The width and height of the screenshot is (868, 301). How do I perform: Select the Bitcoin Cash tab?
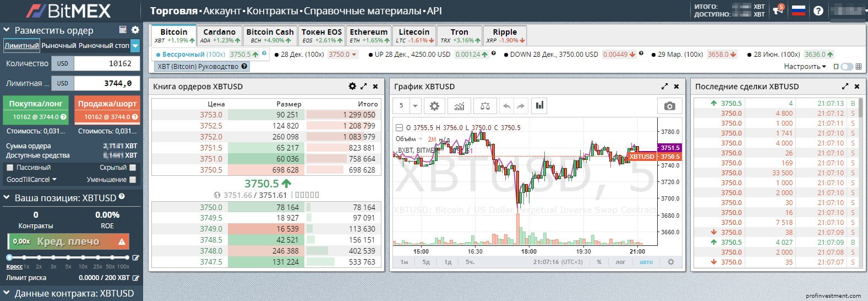click(x=270, y=35)
